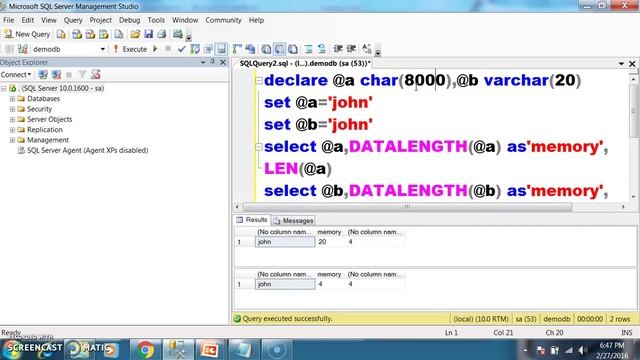Open the active files dropdown arrow beside the query tab
This screenshot has width=640, height=360.
click(x=621, y=64)
